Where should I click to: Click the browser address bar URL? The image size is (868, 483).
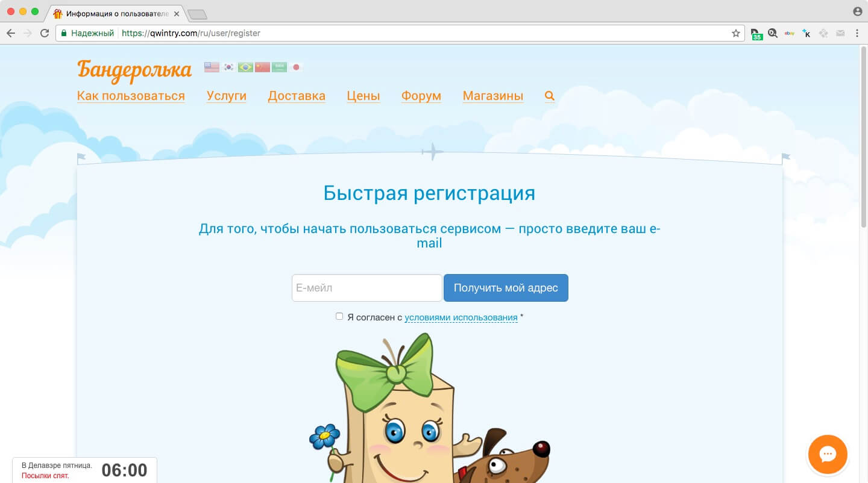coord(191,34)
